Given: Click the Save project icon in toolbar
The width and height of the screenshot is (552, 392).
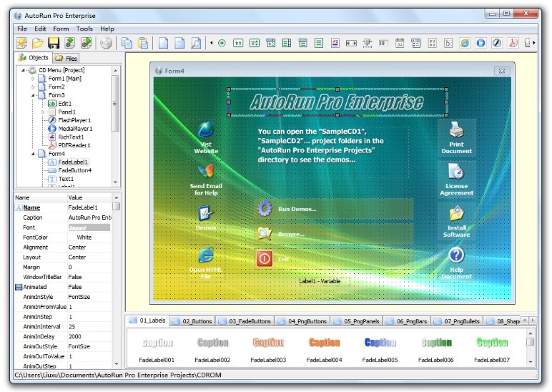Looking at the screenshot, I should (54, 43).
